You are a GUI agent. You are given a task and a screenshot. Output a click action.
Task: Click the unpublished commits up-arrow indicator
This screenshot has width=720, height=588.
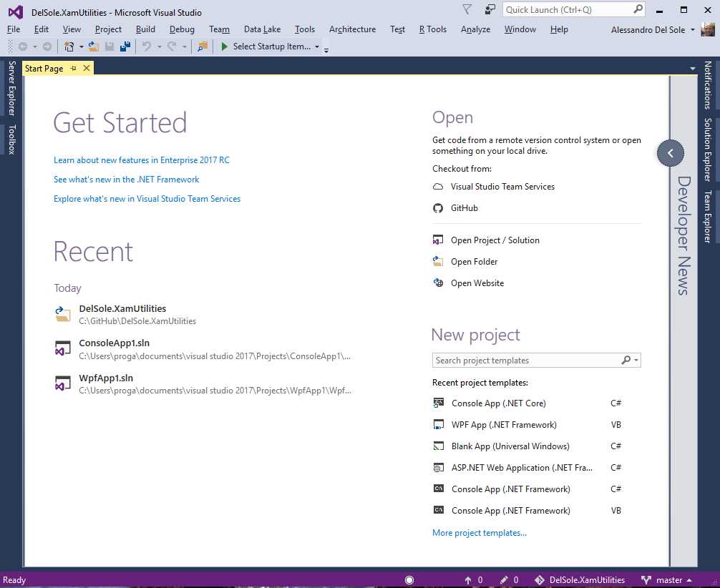(x=473, y=580)
